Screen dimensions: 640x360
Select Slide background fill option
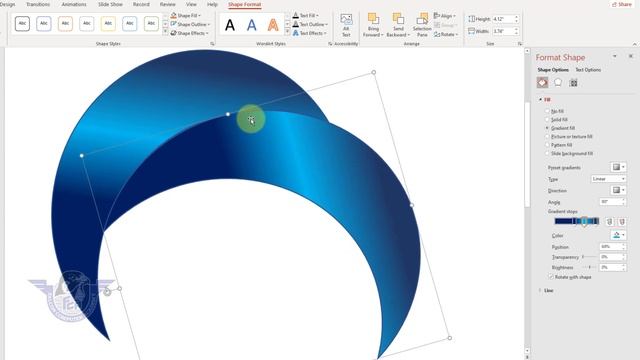(x=569, y=153)
